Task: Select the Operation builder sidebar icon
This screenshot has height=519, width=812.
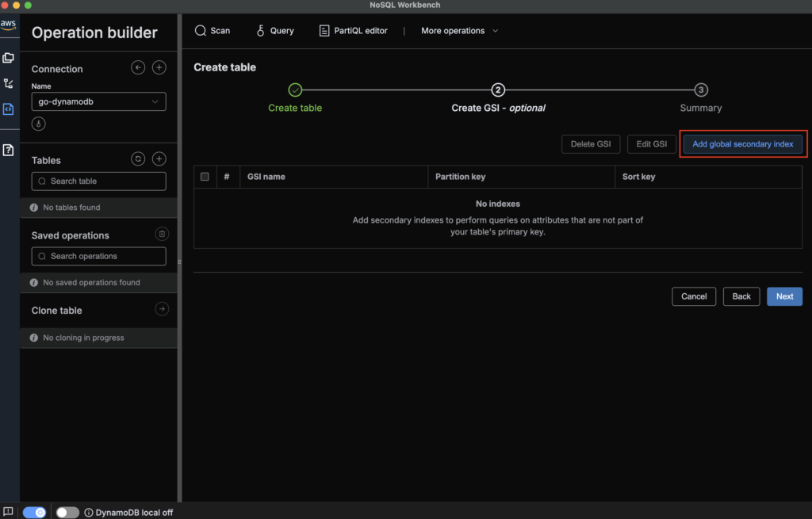Action: pyautogui.click(x=9, y=109)
